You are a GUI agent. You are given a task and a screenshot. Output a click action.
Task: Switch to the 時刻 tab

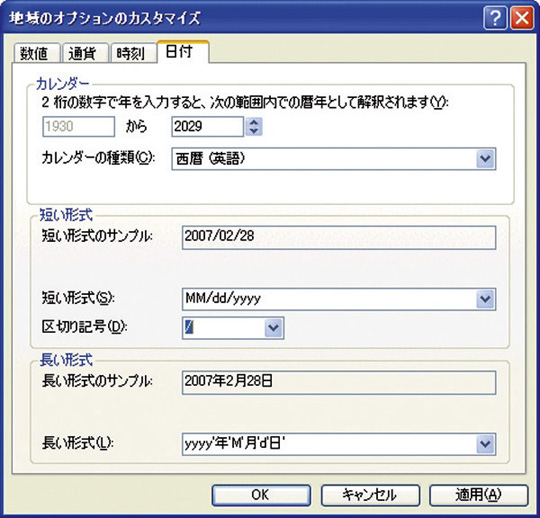133,54
